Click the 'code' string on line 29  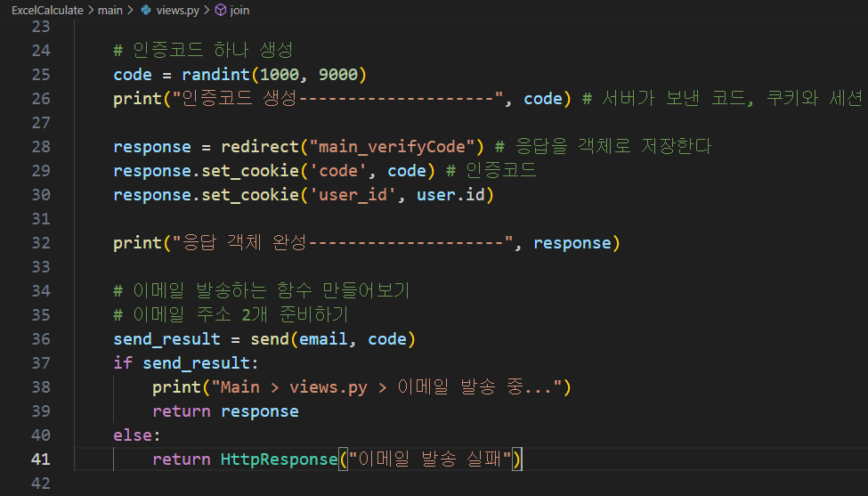(339, 171)
